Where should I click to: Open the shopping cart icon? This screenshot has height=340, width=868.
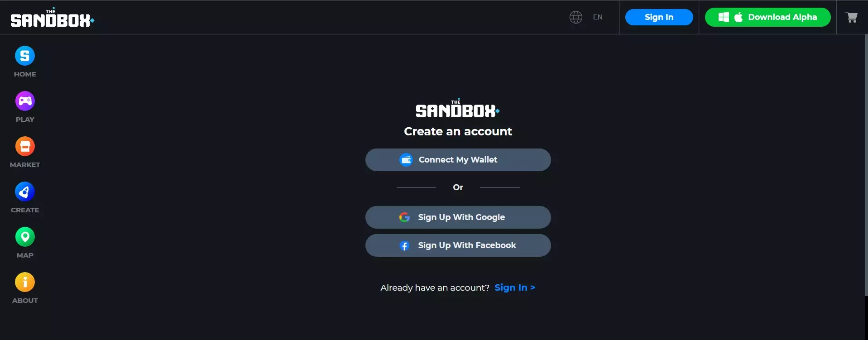852,17
